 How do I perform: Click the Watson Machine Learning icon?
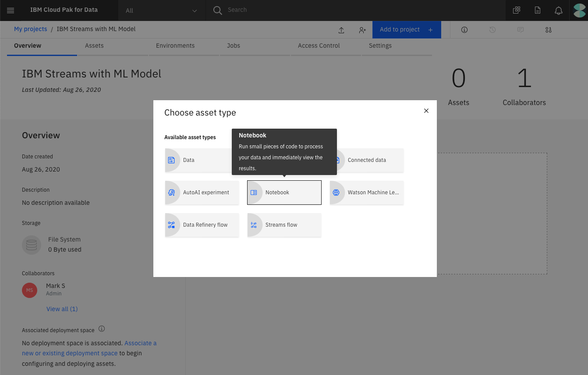(336, 193)
